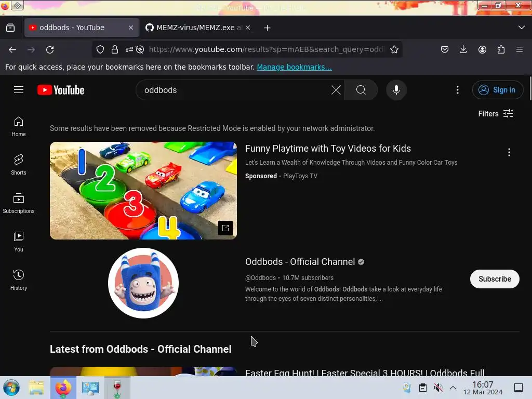Open the Oddbods channel avatar

point(143,283)
